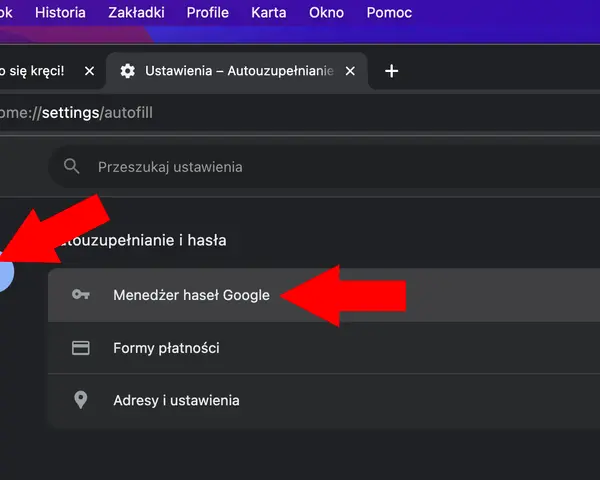This screenshot has width=600, height=480.
Task: Click the key icon for password manager
Action: (x=81, y=294)
